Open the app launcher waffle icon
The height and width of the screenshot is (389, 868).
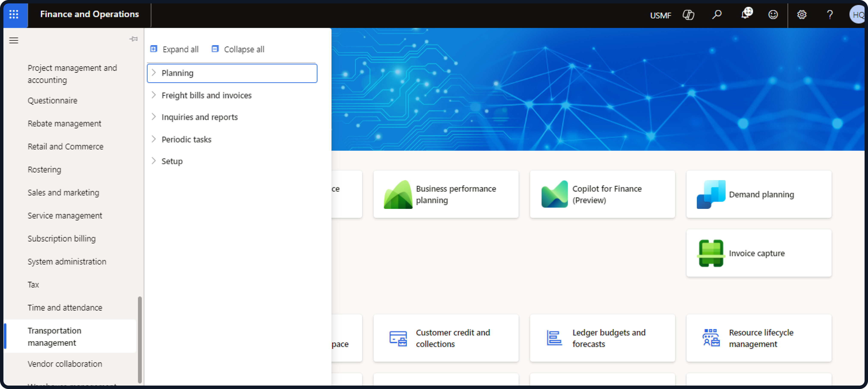tap(14, 14)
